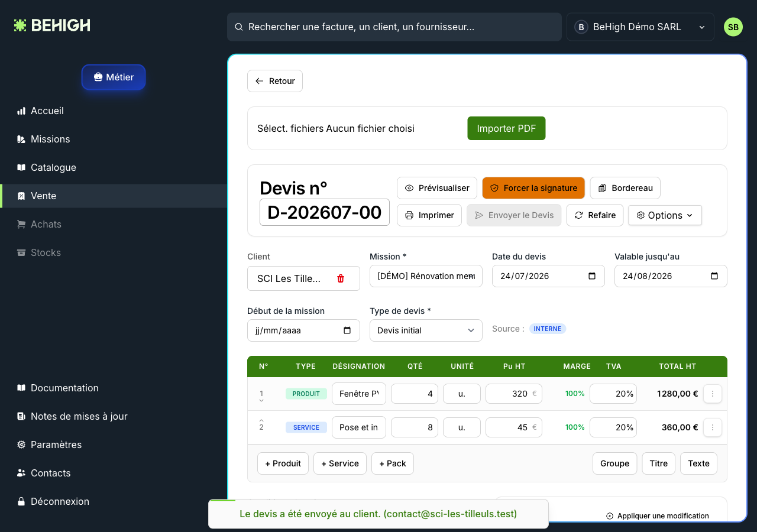Image resolution: width=757 pixels, height=532 pixels.
Task: Click the Imprimer button
Action: tap(429, 215)
